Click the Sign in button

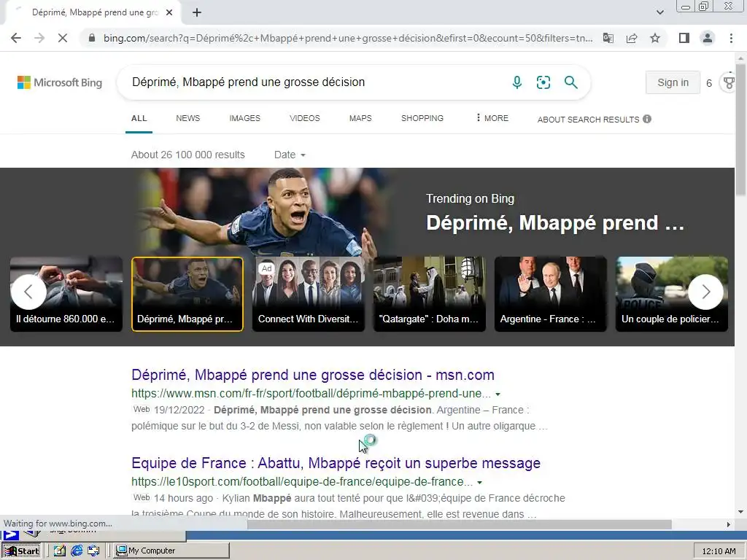673,82
